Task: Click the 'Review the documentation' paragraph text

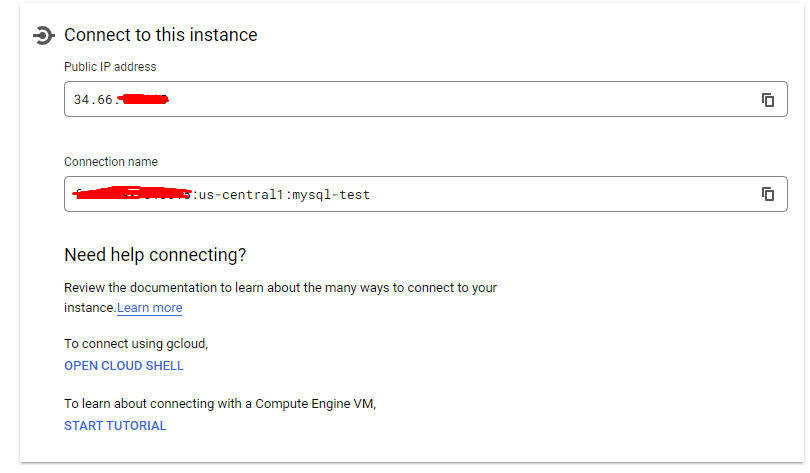Action: (x=280, y=288)
